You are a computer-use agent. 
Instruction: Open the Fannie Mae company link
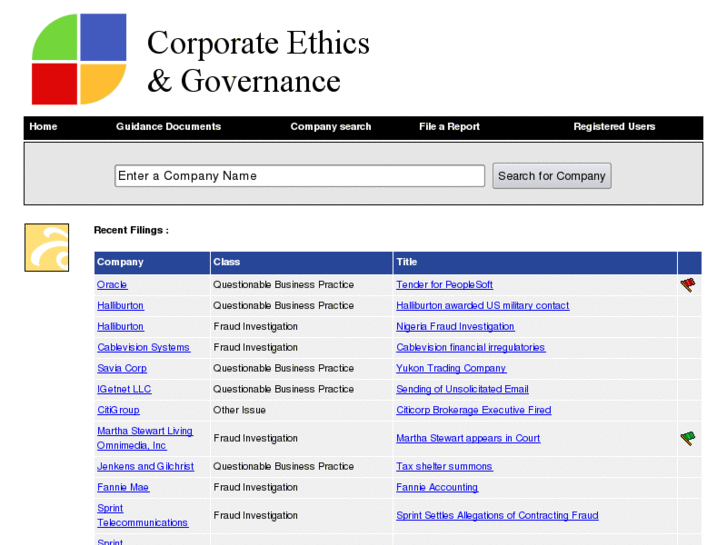click(x=123, y=487)
